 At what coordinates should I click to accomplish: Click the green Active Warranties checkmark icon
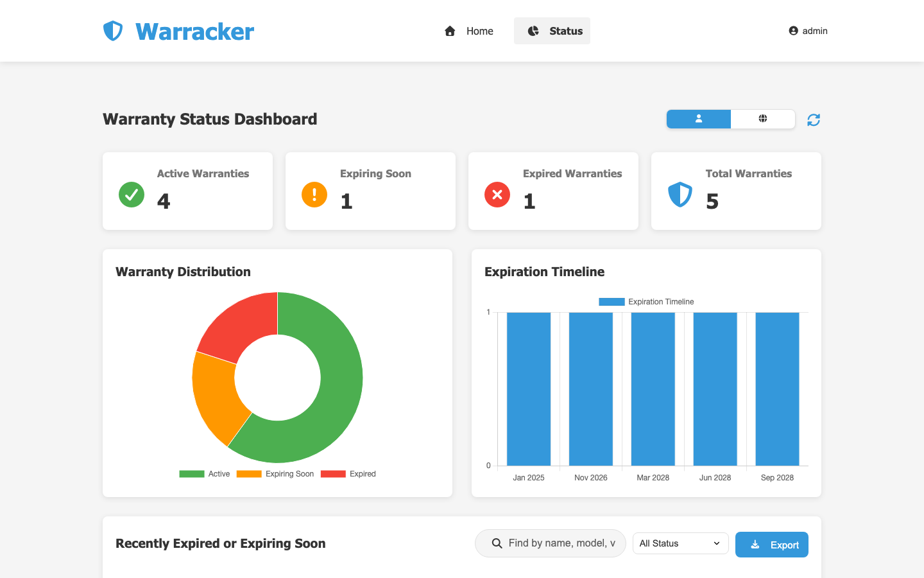(132, 195)
